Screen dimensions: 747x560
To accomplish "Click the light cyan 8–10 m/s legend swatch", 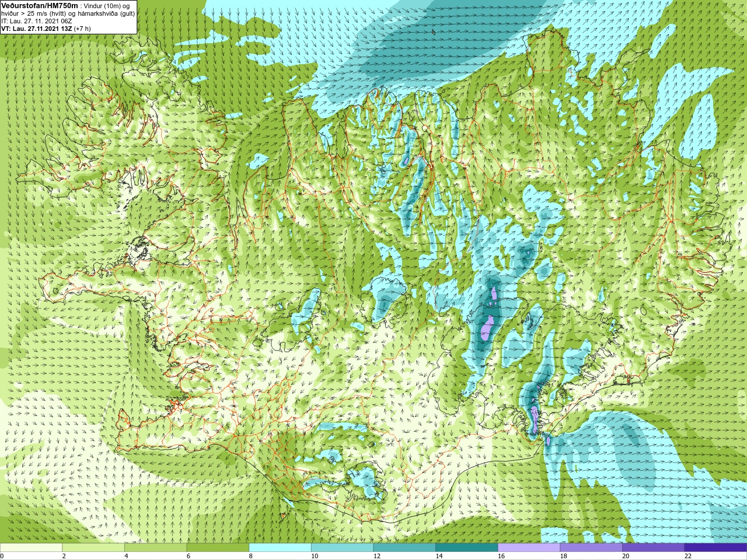I will pos(280,548).
